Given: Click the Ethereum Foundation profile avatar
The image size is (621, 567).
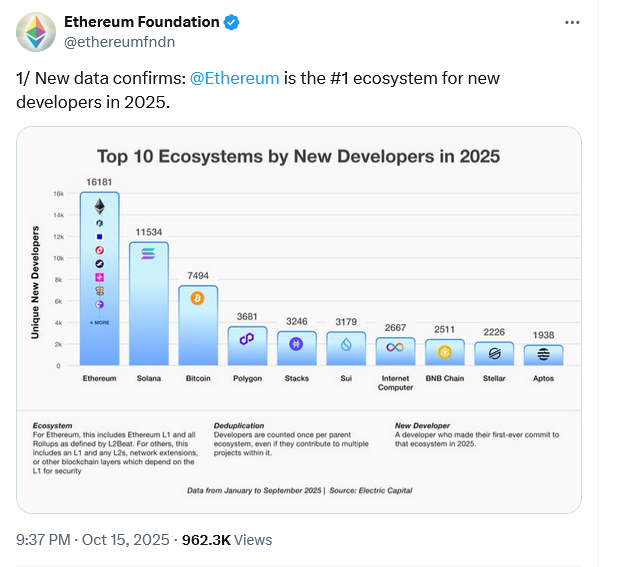Looking at the screenshot, I should coord(35,32).
